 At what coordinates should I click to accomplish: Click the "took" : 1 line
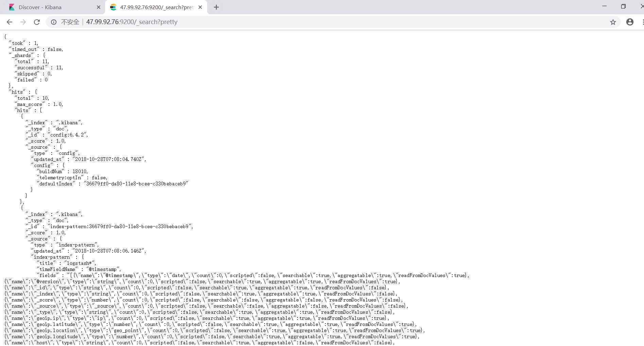tap(24, 43)
